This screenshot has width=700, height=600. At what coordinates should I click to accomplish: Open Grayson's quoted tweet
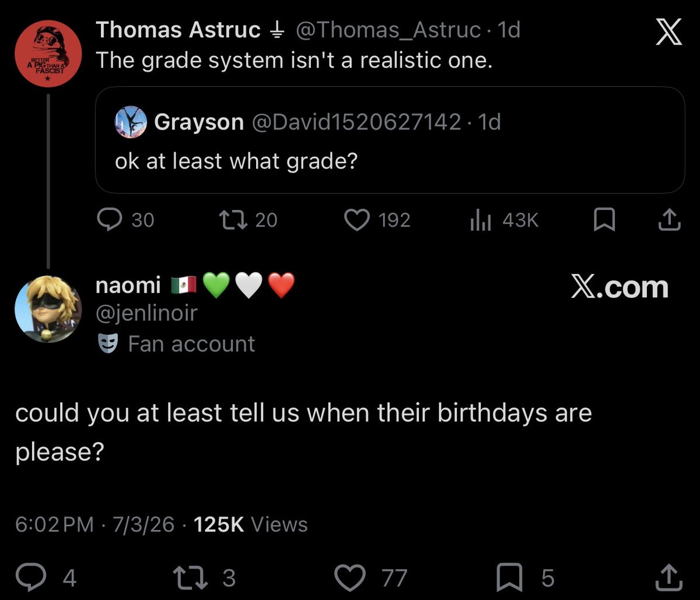click(390, 140)
